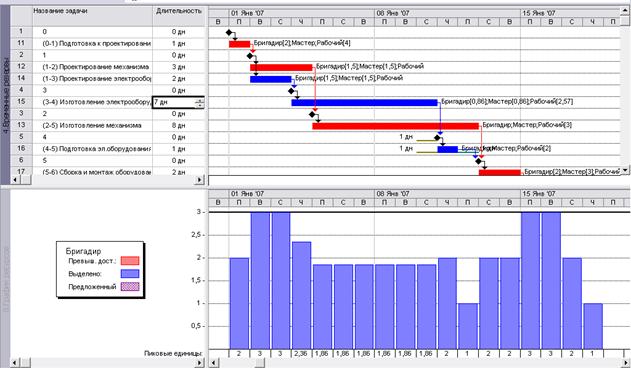Click the milestone diamond for event 0
631x368 pixels.
(229, 32)
